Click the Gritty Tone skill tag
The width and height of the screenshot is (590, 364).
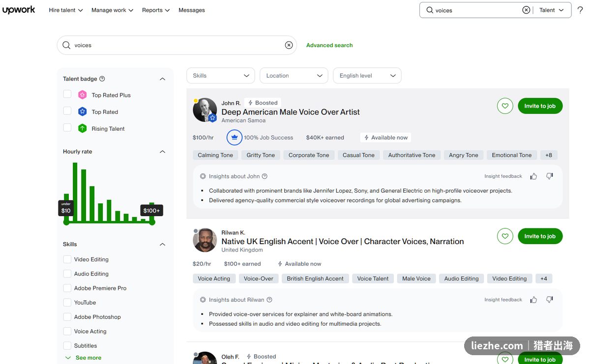[261, 155]
